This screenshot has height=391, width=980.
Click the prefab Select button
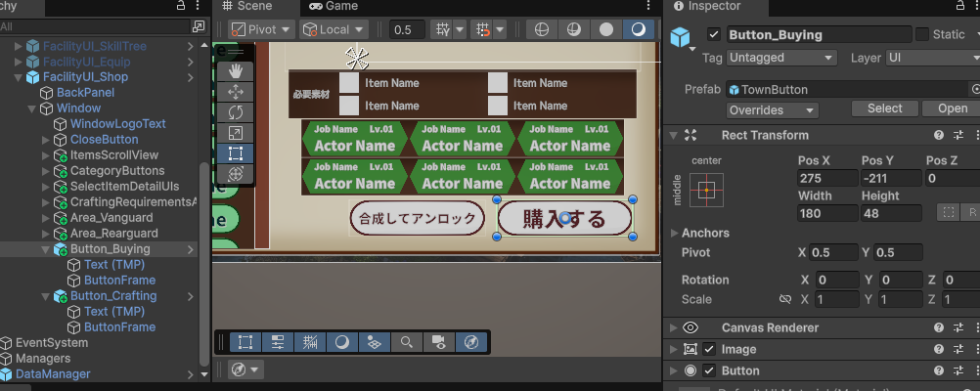click(885, 109)
